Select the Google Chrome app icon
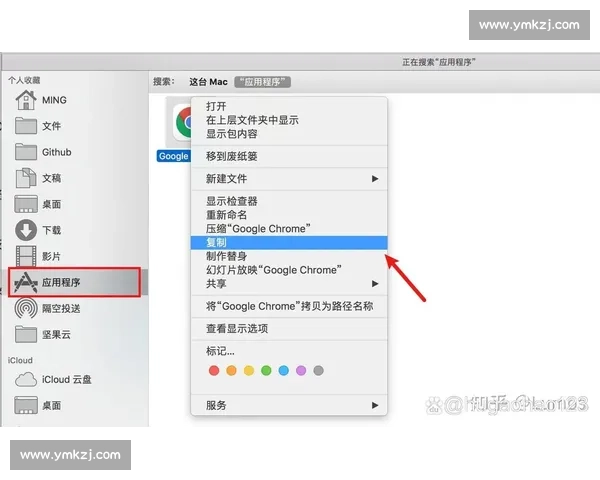 [x=182, y=122]
